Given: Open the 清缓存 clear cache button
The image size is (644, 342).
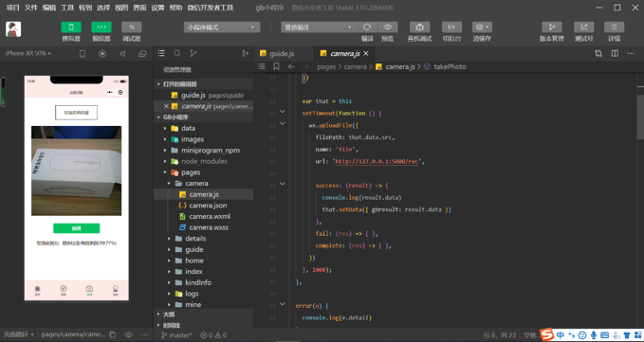Looking at the screenshot, I should pyautogui.click(x=482, y=27).
